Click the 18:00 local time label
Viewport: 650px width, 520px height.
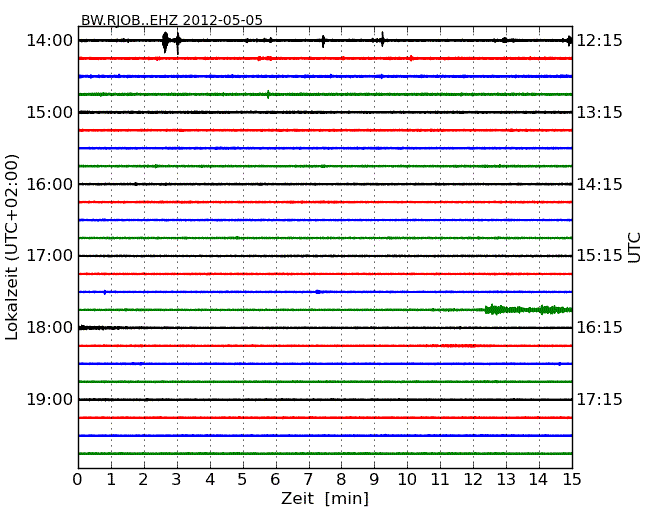click(x=49, y=328)
